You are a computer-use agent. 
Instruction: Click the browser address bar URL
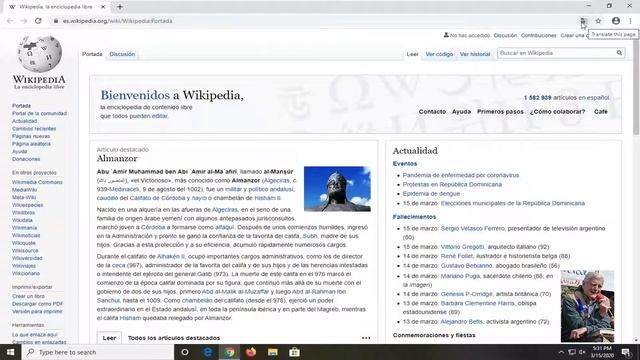coord(118,21)
